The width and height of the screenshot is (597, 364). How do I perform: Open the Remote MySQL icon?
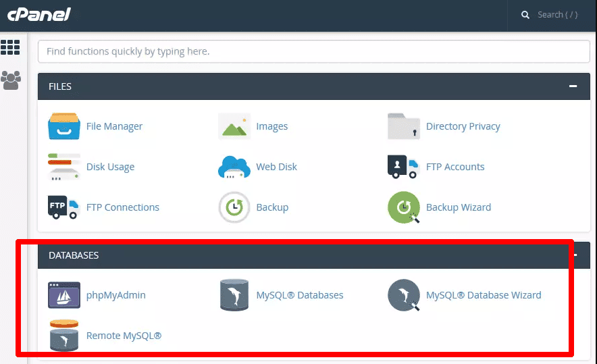64,336
